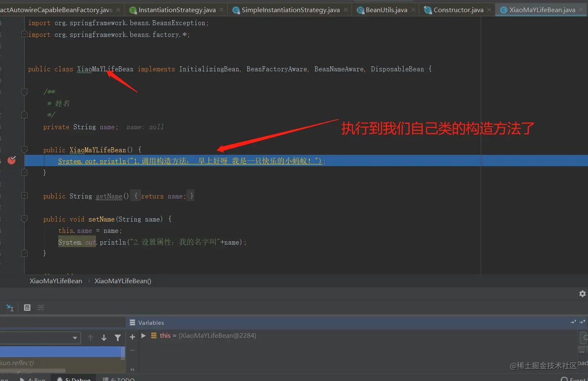Image resolution: width=588 pixels, height=381 pixels.
Task: Open the debugger settings gear
Action: click(x=582, y=294)
